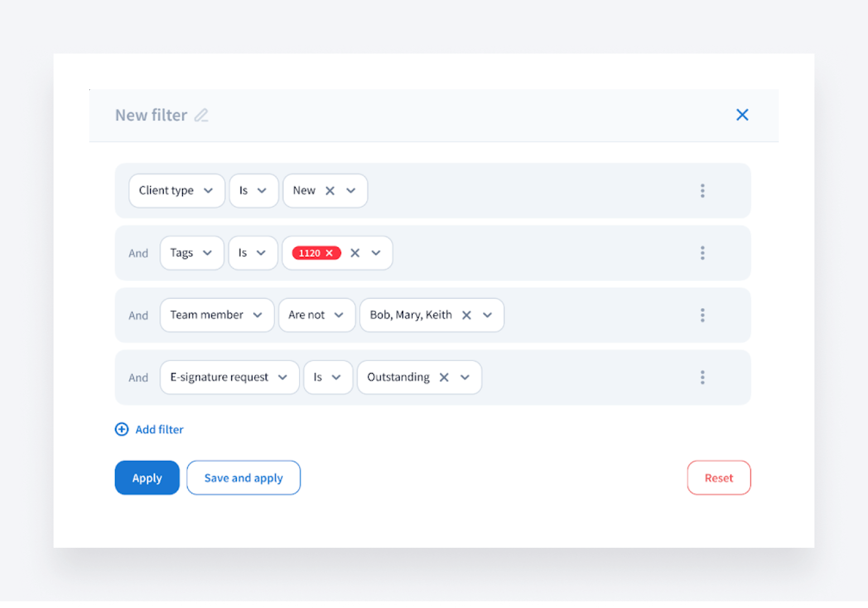Expand the Team member field dropdown

(x=216, y=315)
